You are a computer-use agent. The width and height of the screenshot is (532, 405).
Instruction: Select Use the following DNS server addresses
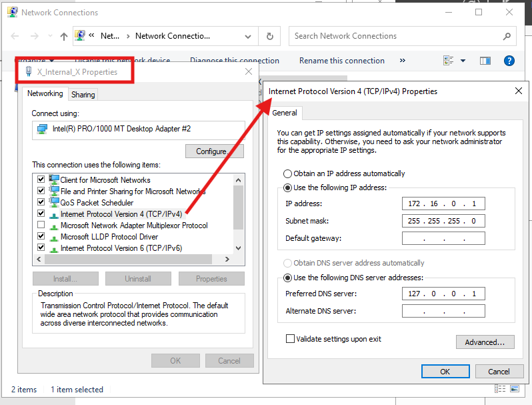click(x=287, y=278)
